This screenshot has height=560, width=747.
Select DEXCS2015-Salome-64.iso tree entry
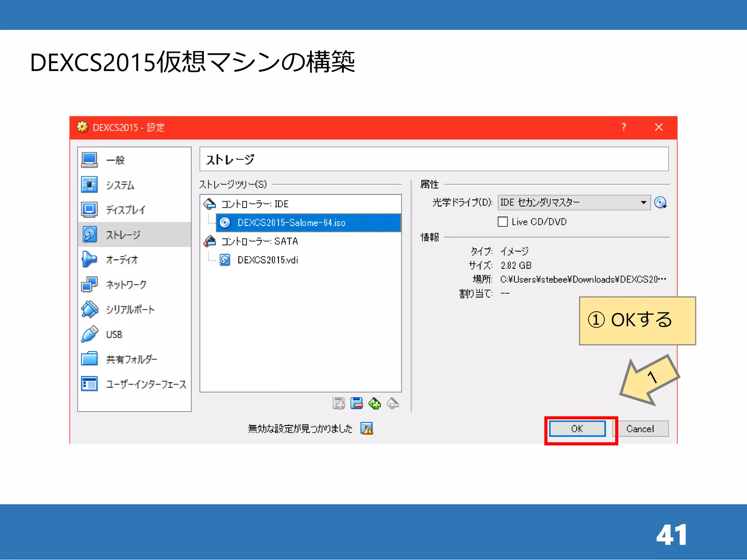click(x=308, y=222)
